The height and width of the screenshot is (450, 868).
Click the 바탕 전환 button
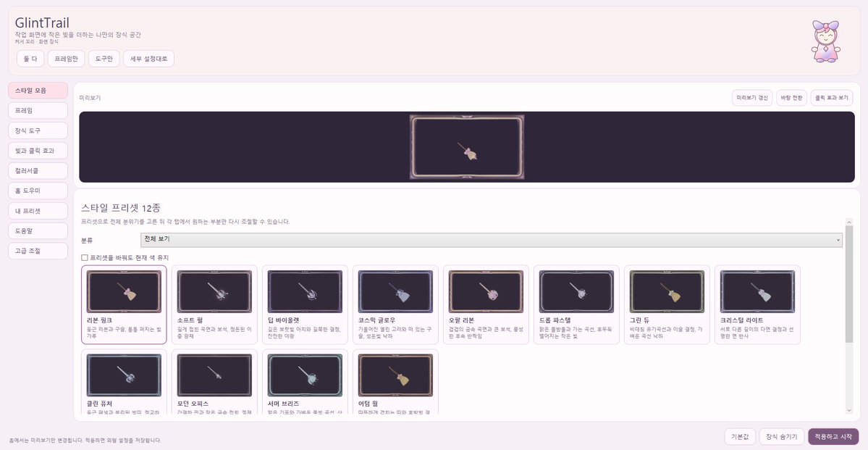[791, 98]
